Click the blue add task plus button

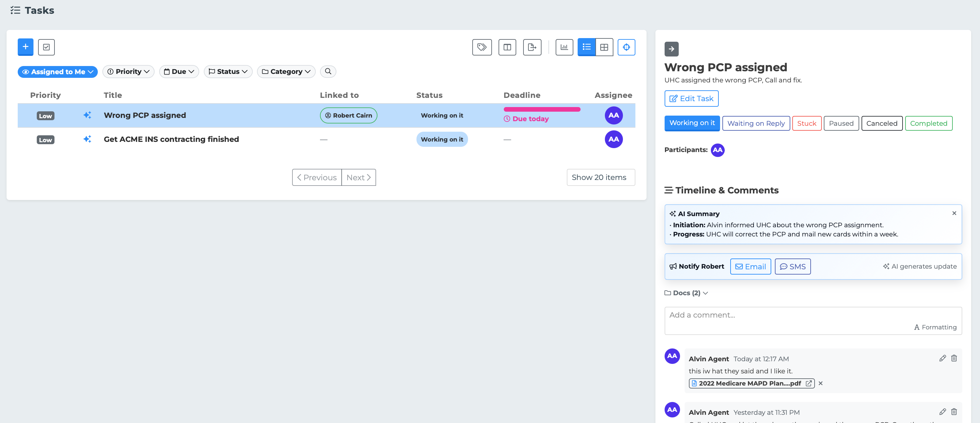26,47
